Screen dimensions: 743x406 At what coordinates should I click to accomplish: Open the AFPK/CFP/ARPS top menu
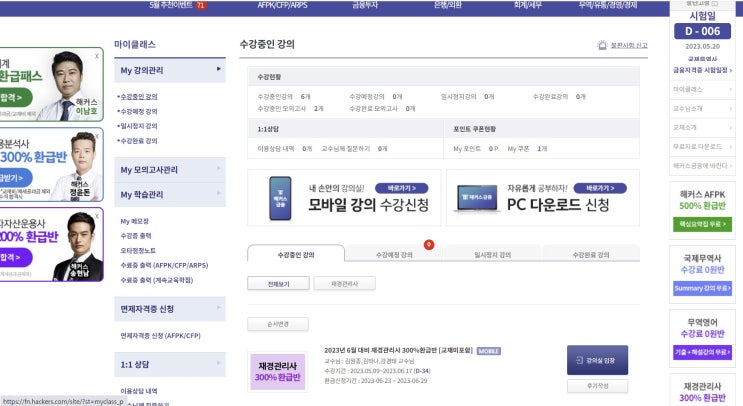(x=282, y=5)
